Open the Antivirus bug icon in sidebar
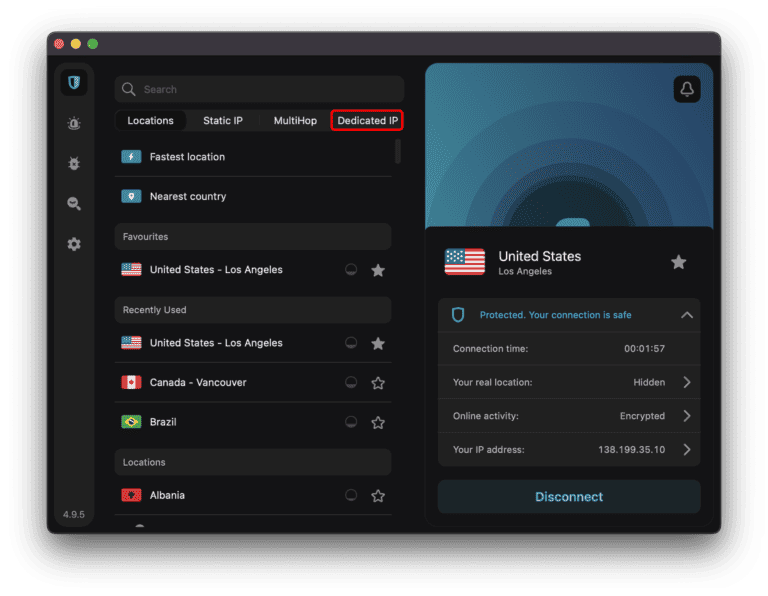Viewport: 768px width, 596px height. click(74, 163)
